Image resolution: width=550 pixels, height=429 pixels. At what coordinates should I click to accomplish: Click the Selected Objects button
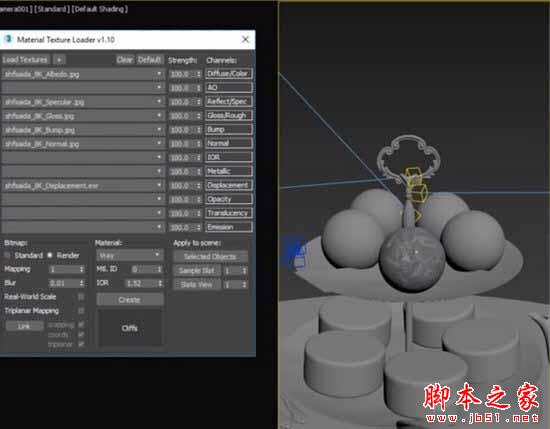(210, 256)
